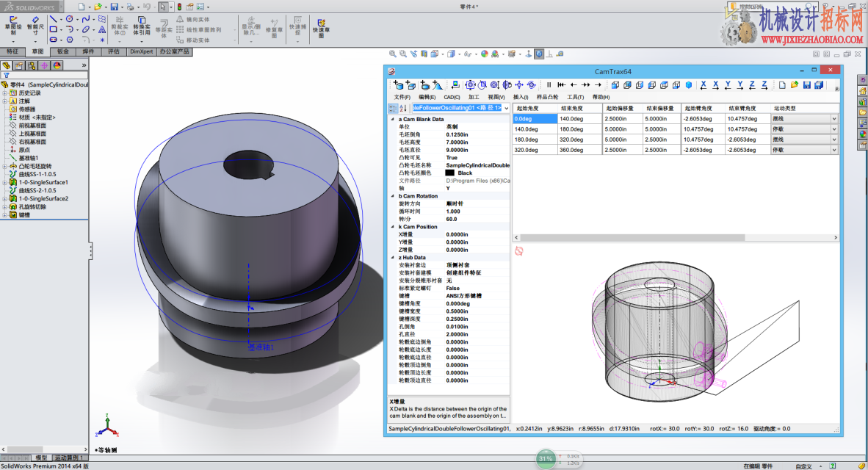Collapse the Hub Data category

coord(392,258)
